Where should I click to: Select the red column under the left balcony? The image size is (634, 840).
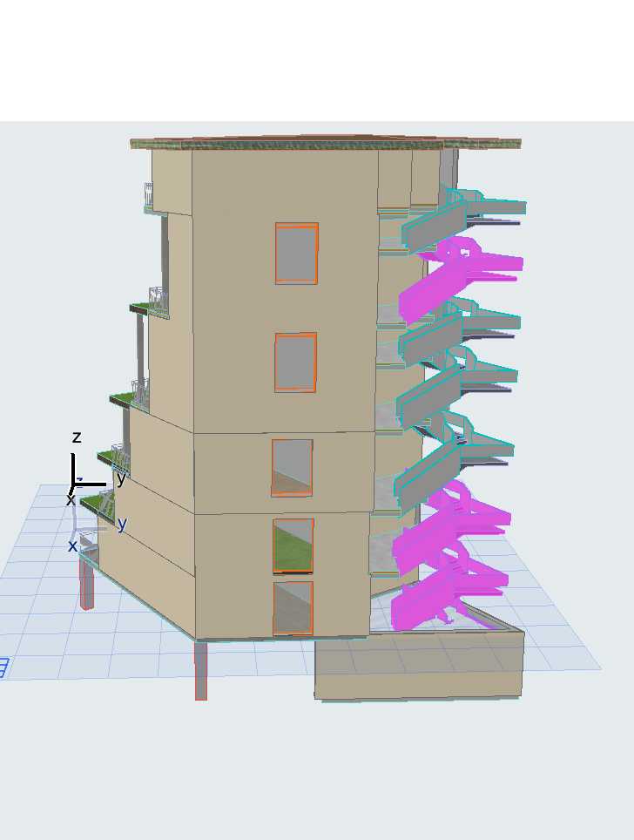[x=87, y=584]
